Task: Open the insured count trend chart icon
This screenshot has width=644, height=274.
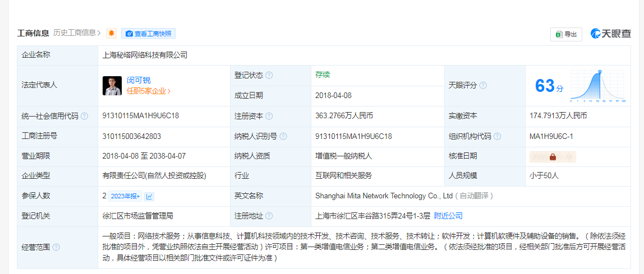Action: [149, 196]
